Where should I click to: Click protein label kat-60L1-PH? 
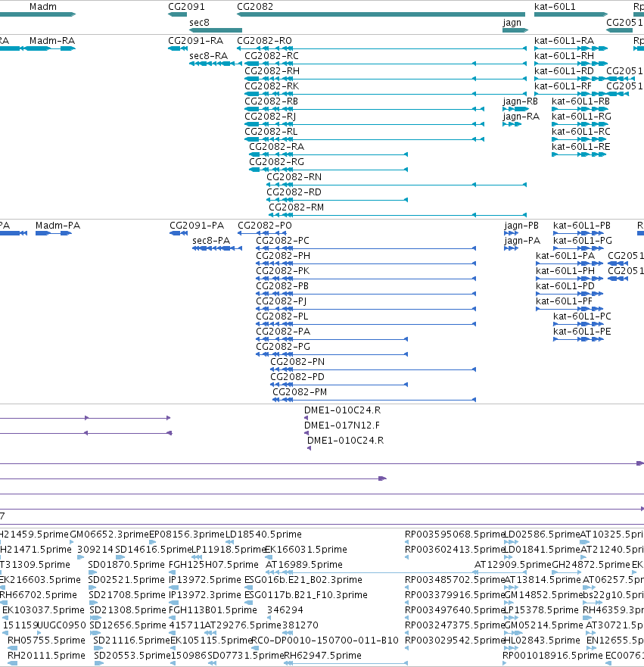point(565,271)
